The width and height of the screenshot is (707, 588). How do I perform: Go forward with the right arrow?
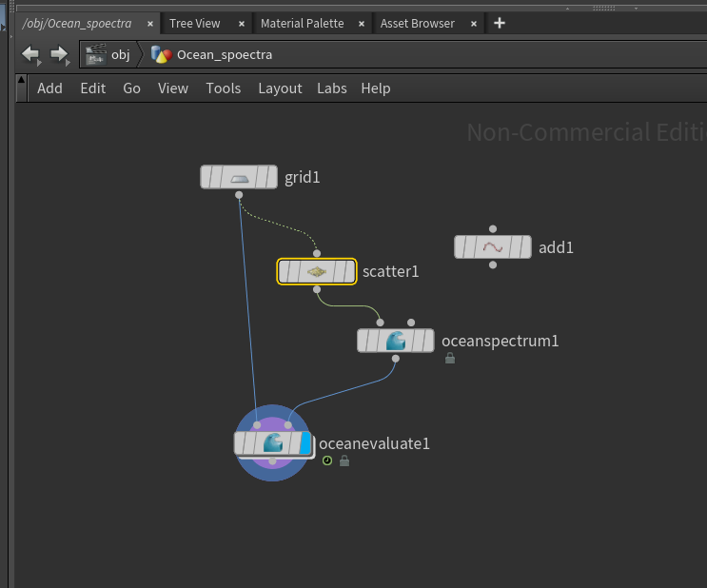[60, 55]
